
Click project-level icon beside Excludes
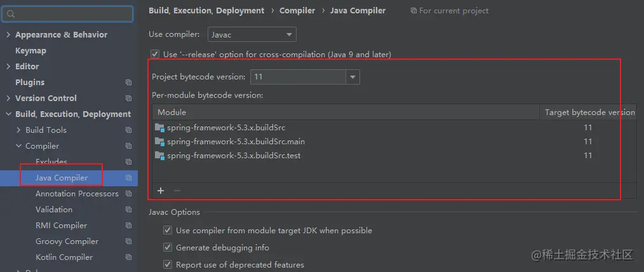128,162
